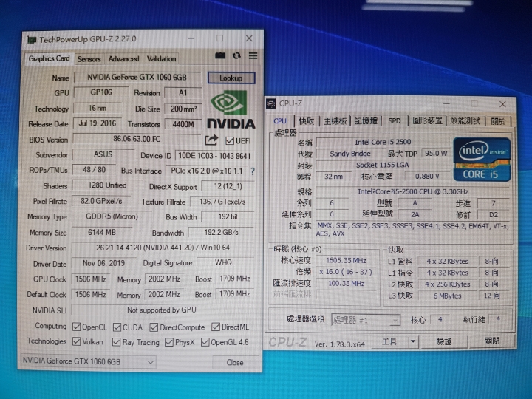
Task: Select the 主機板 tab in CPU-Z
Action: [335, 121]
